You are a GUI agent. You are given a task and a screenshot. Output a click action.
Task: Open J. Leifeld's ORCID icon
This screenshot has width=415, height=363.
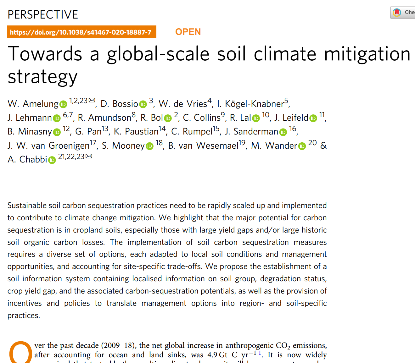click(313, 118)
